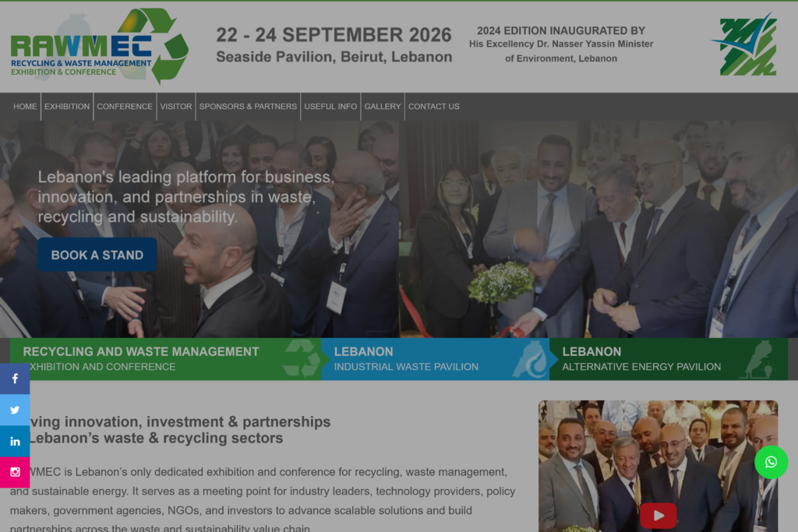The width and height of the screenshot is (798, 532).
Task: Open the LinkedIn social sidebar icon
Action: (x=15, y=442)
